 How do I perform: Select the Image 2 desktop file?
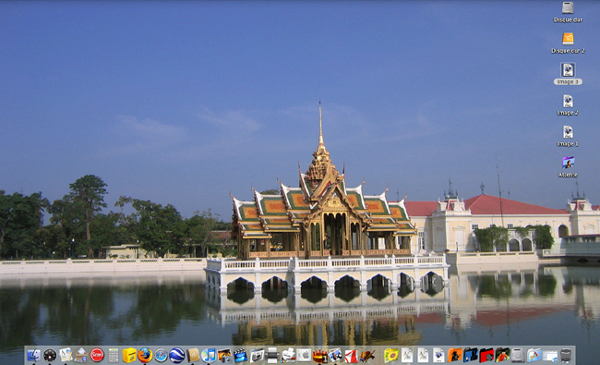coord(568,105)
